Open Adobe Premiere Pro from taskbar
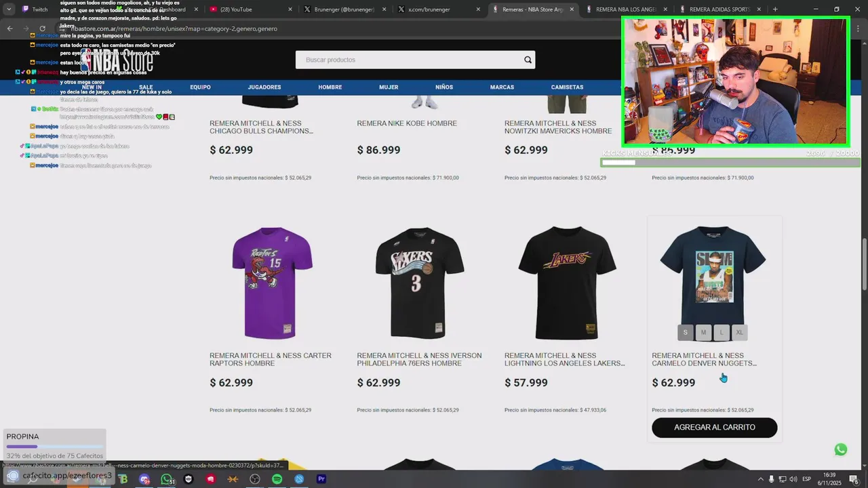This screenshot has height=488, width=868. point(321,479)
